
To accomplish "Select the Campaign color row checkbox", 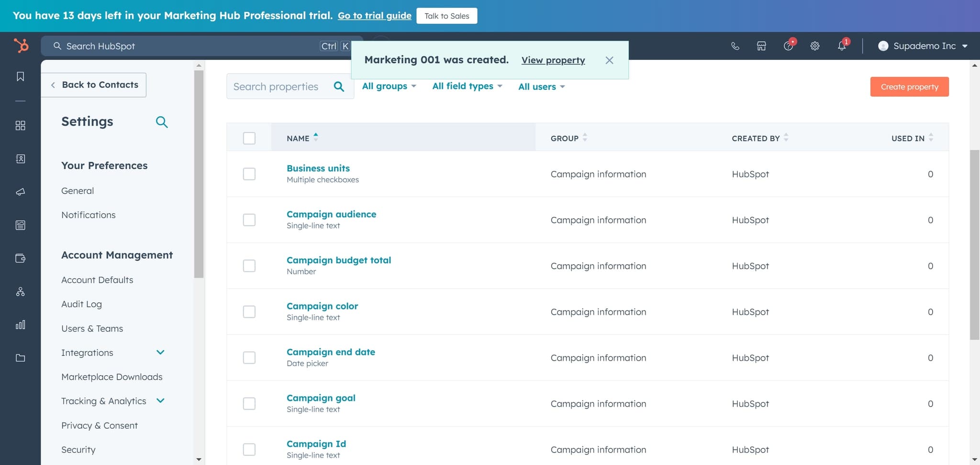I will pyautogui.click(x=249, y=312).
